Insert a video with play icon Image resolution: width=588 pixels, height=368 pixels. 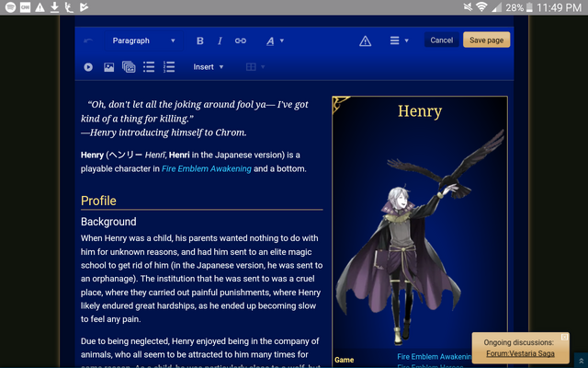tap(88, 67)
